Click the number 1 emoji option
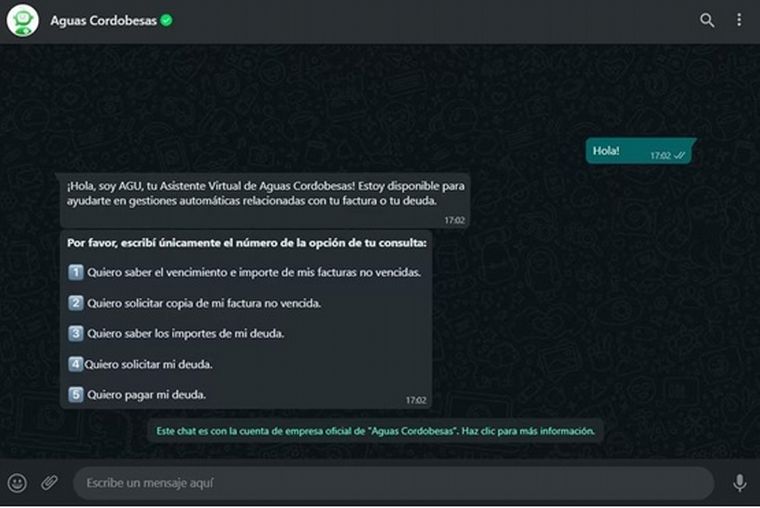This screenshot has width=760, height=508. tap(76, 272)
